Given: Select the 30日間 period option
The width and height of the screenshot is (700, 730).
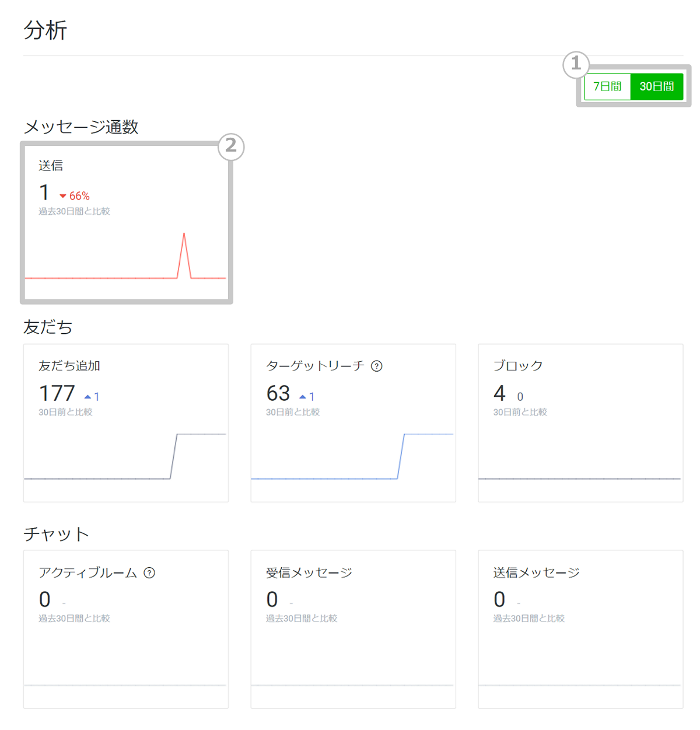Looking at the screenshot, I should [657, 86].
